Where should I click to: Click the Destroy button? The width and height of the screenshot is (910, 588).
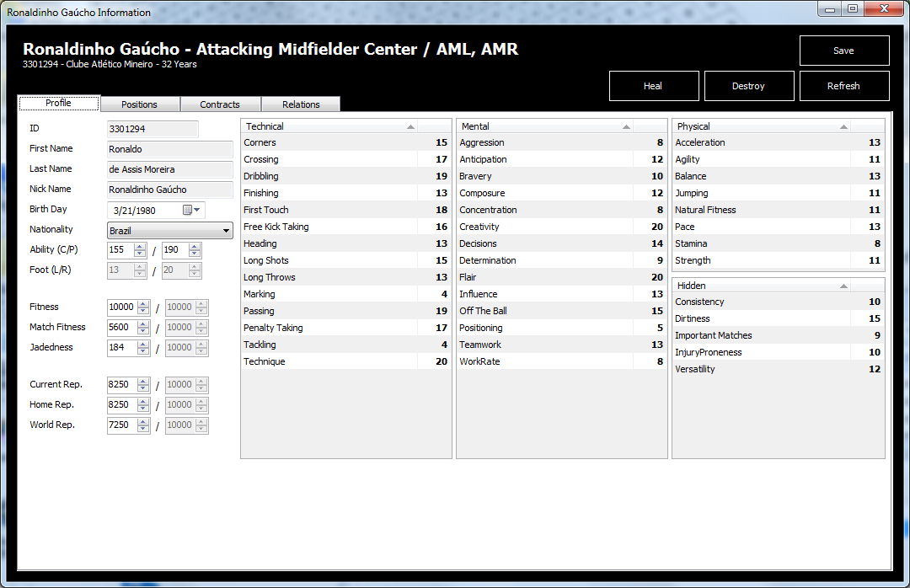point(748,86)
